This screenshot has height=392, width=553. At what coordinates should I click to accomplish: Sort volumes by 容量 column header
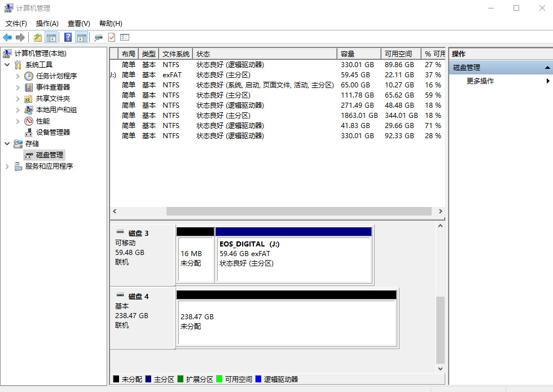358,54
